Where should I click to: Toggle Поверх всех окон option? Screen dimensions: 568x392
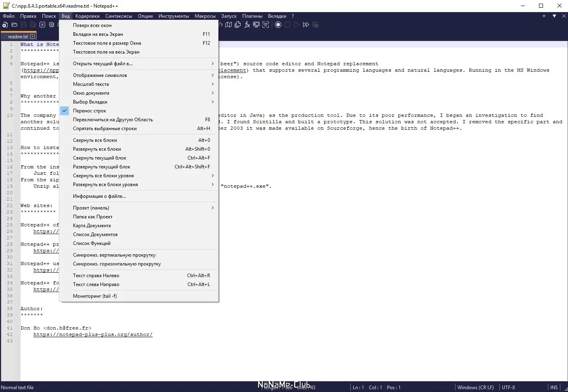pos(139,25)
